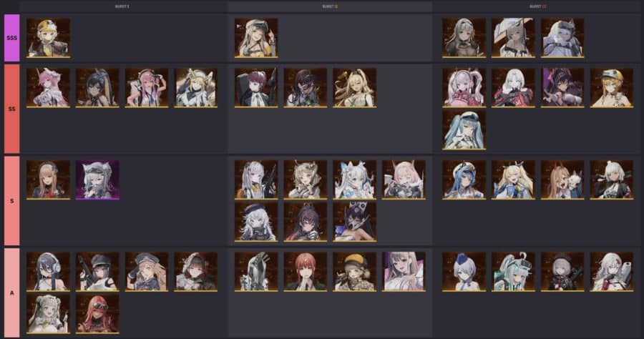Open the Burst III column header
The width and height of the screenshot is (644, 339).
pos(538,6)
